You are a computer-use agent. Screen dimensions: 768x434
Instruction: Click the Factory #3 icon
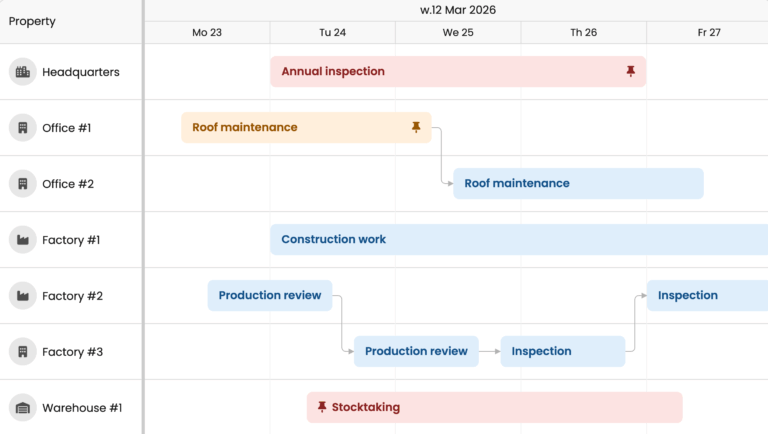(x=22, y=352)
